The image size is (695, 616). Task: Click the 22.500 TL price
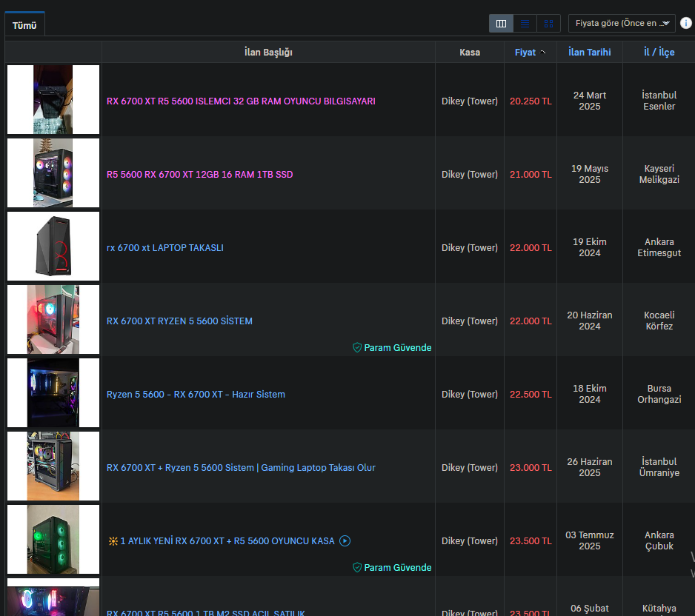coord(531,394)
